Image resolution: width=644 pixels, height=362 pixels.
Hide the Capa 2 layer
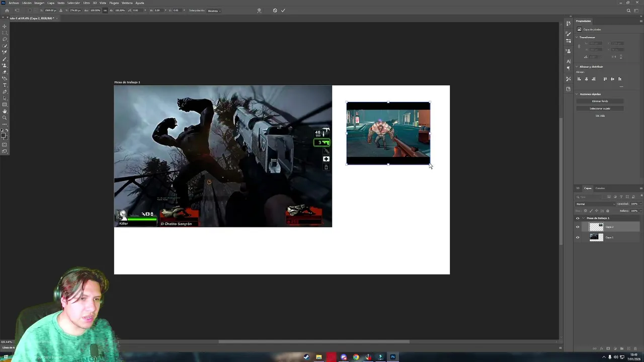click(x=578, y=227)
